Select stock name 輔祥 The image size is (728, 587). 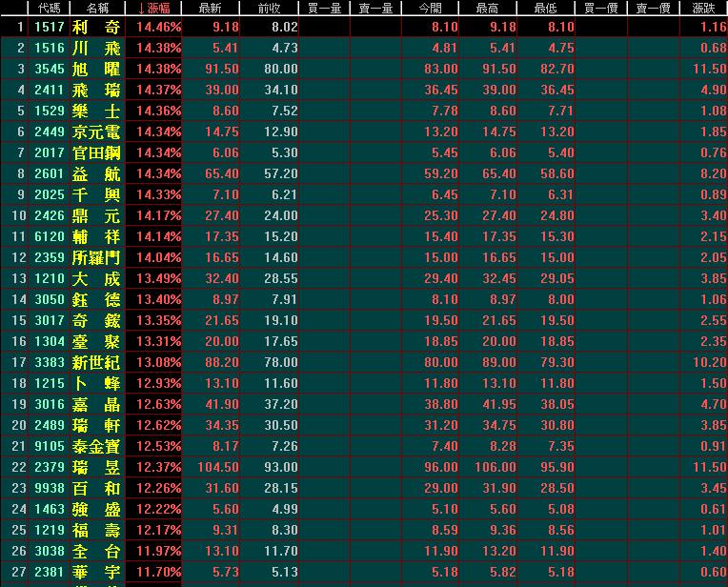pos(96,236)
